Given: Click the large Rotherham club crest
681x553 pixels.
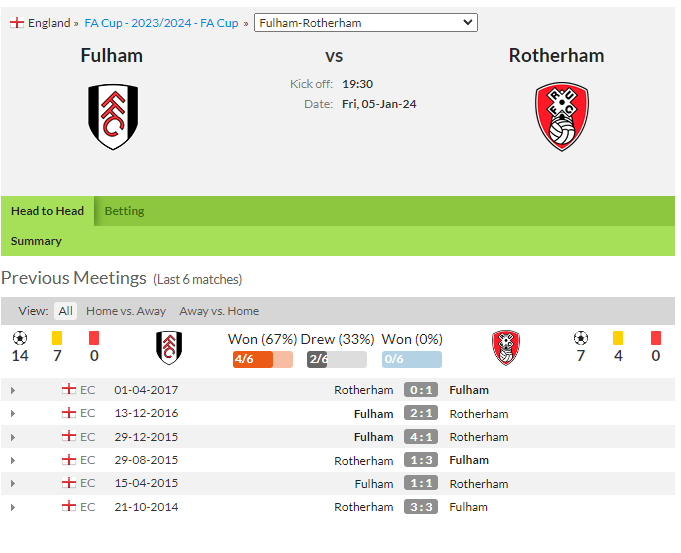Looking at the screenshot, I should [x=562, y=117].
